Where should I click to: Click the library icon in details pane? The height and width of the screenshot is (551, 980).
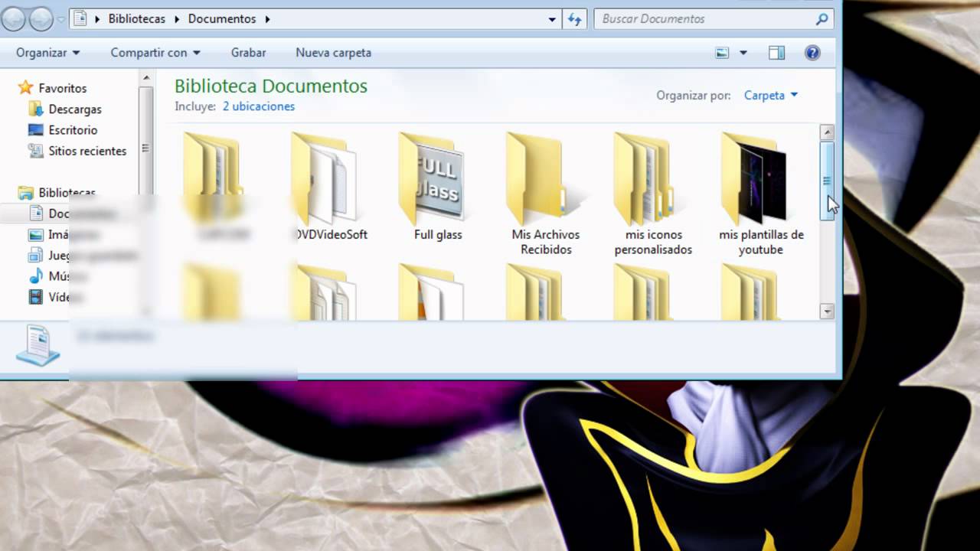[x=38, y=345]
